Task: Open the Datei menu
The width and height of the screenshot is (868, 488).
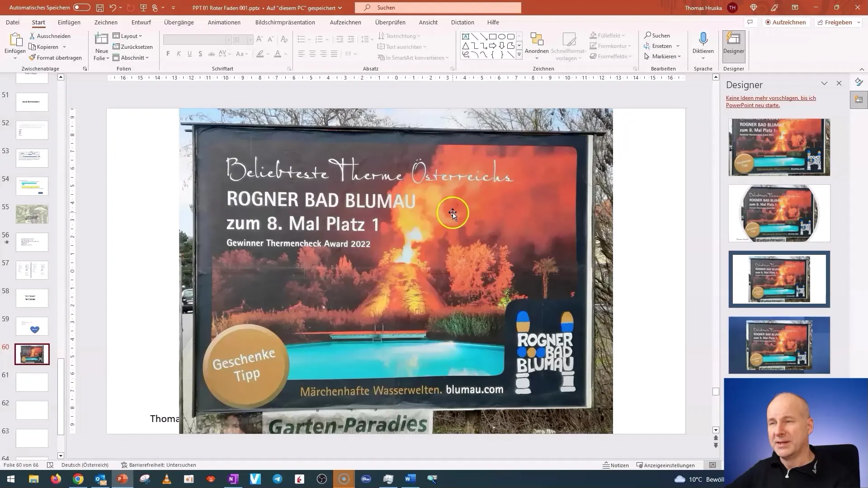Action: coord(13,22)
